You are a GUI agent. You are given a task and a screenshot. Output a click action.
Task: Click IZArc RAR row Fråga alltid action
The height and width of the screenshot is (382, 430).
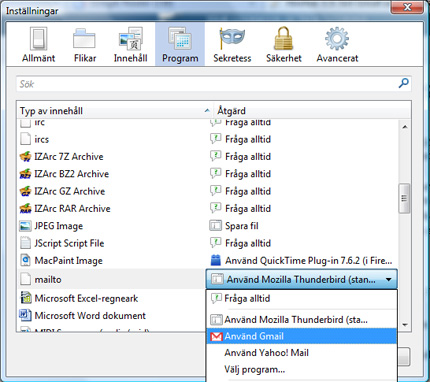(x=248, y=209)
